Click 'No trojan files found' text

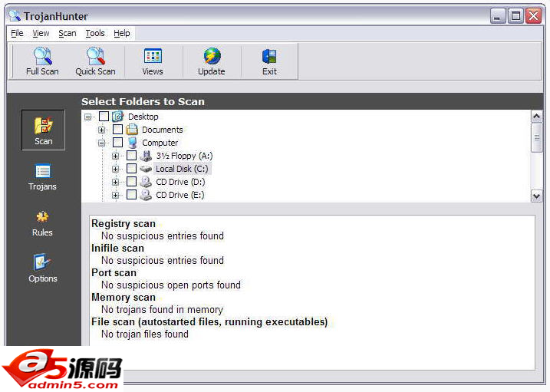144,334
